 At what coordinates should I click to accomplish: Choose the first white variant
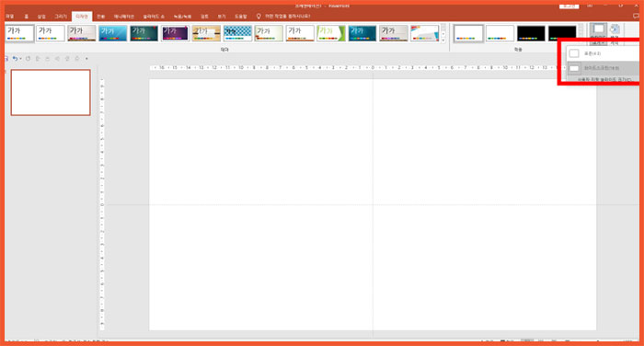click(x=468, y=33)
